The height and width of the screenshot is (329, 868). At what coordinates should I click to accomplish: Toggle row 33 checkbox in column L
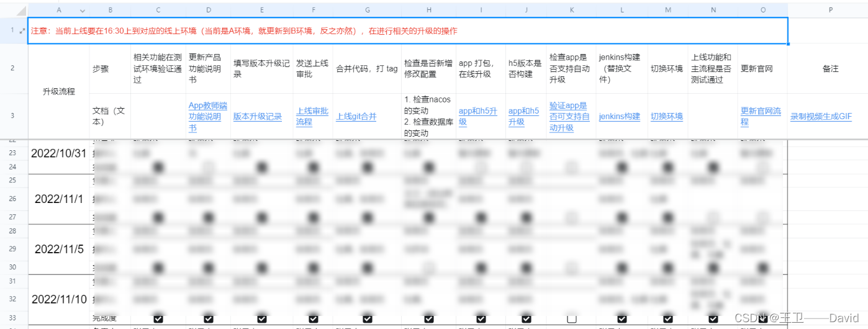coord(623,318)
